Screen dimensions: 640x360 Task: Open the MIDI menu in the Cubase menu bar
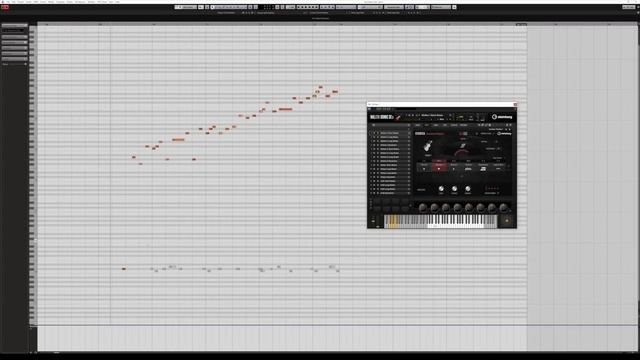[x=36, y=2]
